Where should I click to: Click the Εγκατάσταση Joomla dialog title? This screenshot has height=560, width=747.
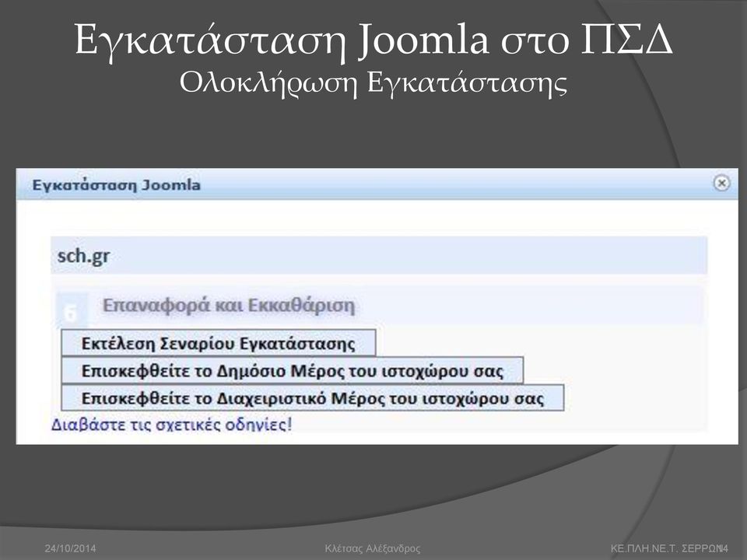tap(116, 185)
